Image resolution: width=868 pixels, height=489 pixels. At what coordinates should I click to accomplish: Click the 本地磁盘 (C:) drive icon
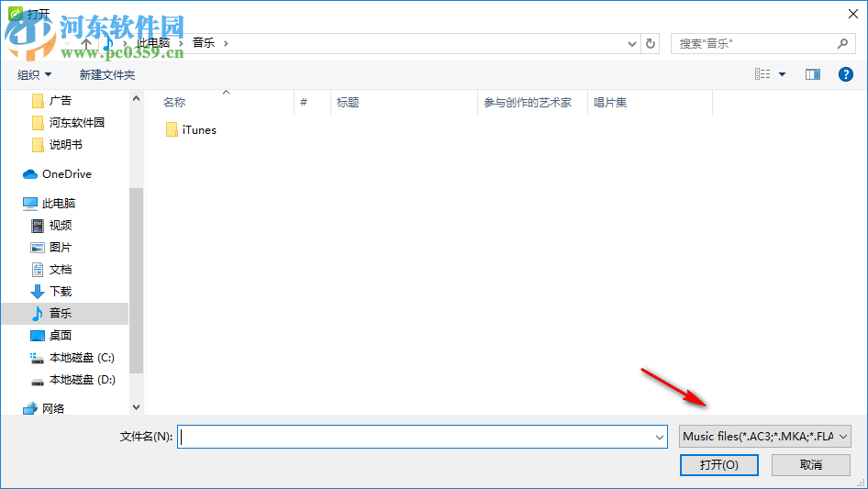(37, 359)
